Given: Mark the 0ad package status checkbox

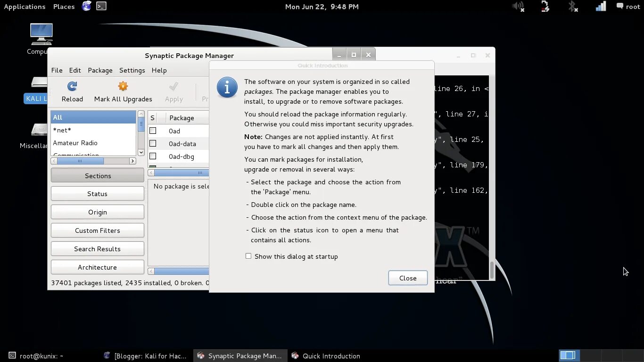Looking at the screenshot, I should point(153,131).
